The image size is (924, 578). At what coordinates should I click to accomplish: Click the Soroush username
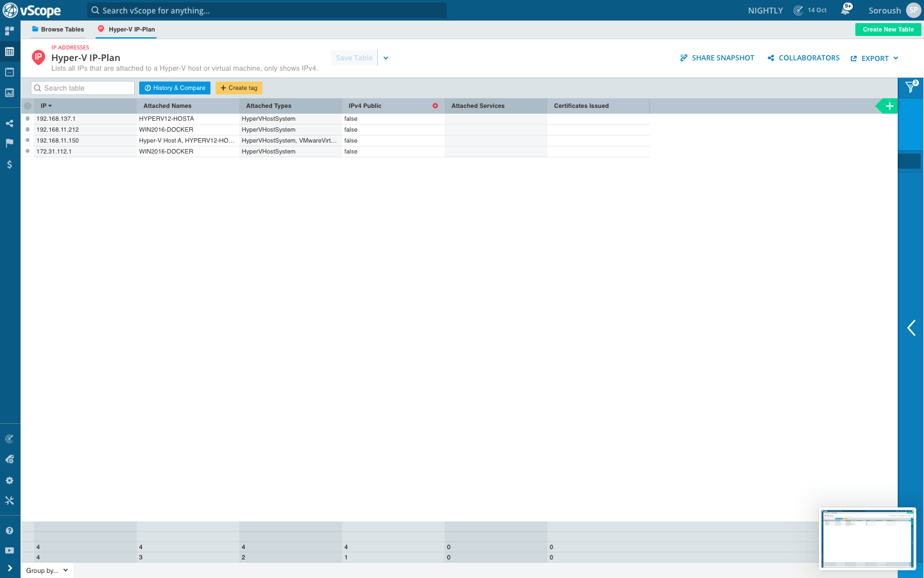point(885,10)
